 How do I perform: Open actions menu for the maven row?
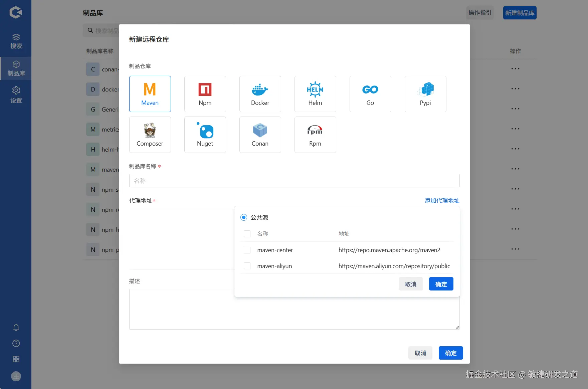(x=515, y=169)
